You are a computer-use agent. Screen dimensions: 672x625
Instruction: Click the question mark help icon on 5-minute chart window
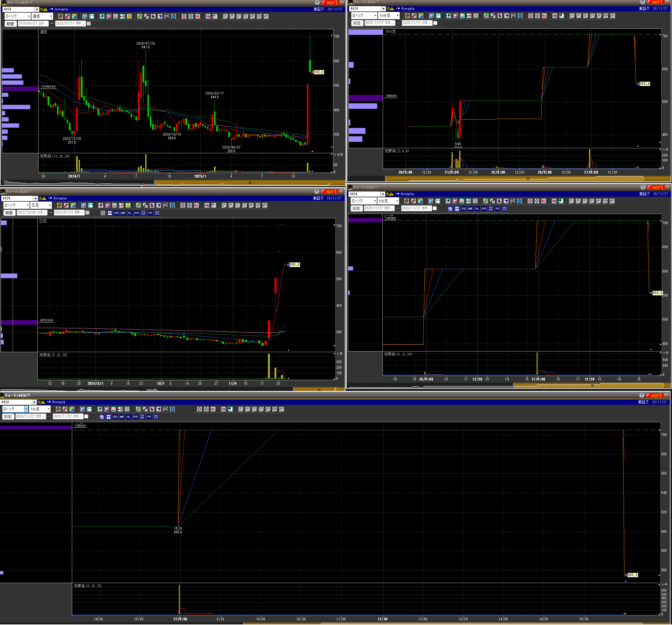pyautogui.click(x=643, y=187)
